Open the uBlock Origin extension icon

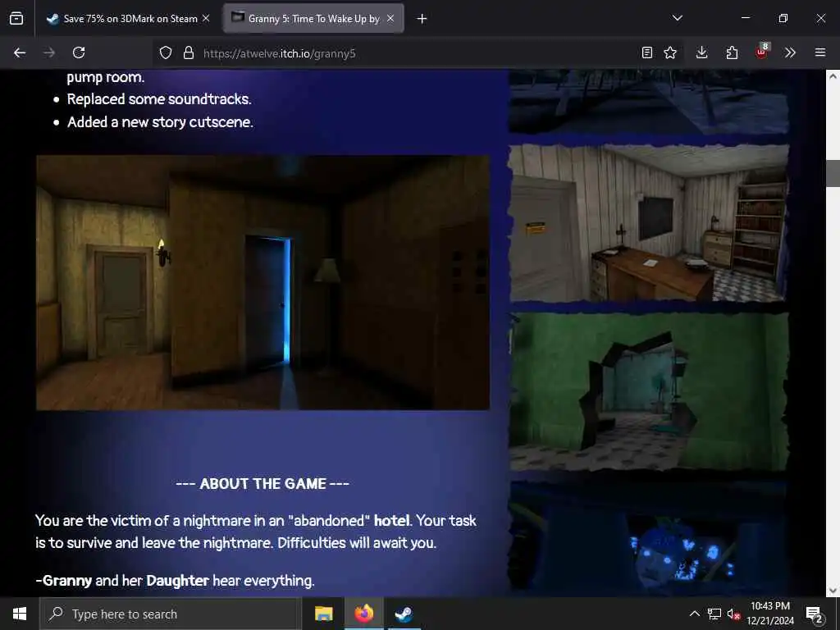pyautogui.click(x=762, y=52)
